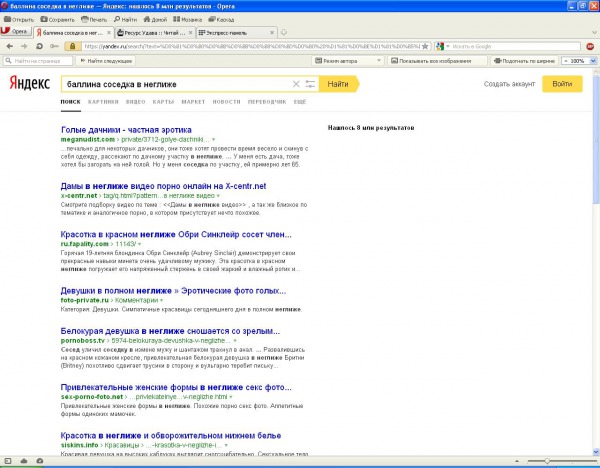Toggle Подогнать по ширине
Viewport: 600px width, 468px height.
coord(524,61)
